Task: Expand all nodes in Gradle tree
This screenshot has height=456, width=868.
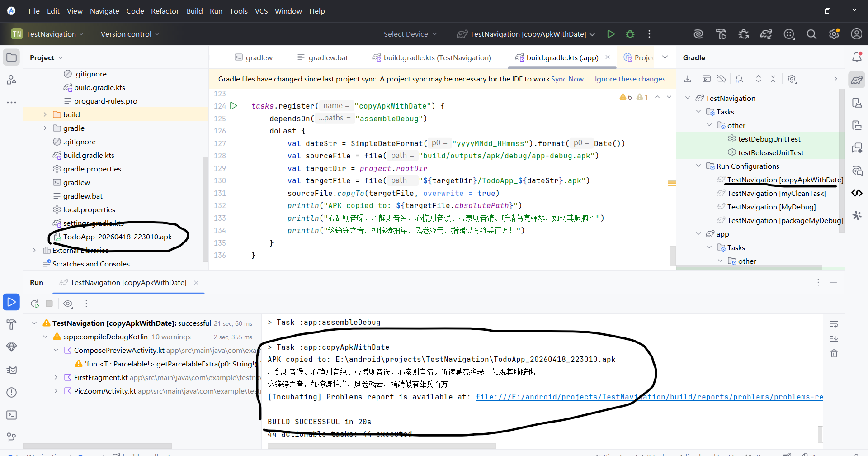Action: [x=759, y=79]
